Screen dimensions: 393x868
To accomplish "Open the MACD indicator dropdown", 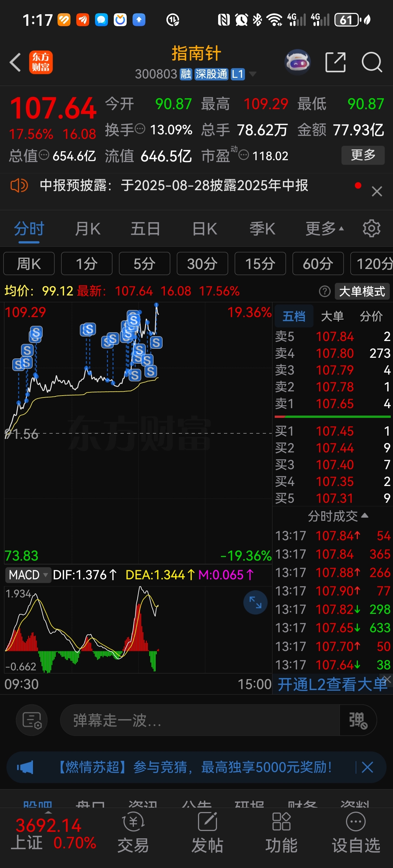I will pos(28,575).
